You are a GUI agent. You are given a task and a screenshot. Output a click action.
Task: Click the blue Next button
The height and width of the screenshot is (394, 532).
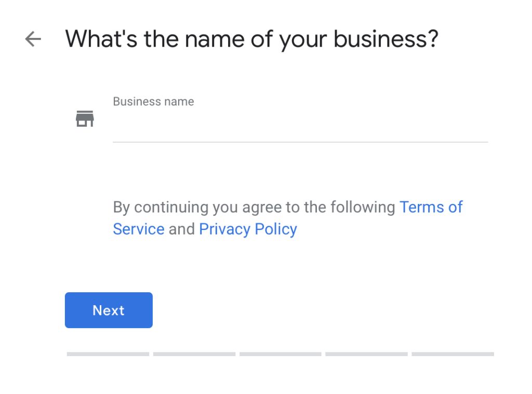(108, 310)
